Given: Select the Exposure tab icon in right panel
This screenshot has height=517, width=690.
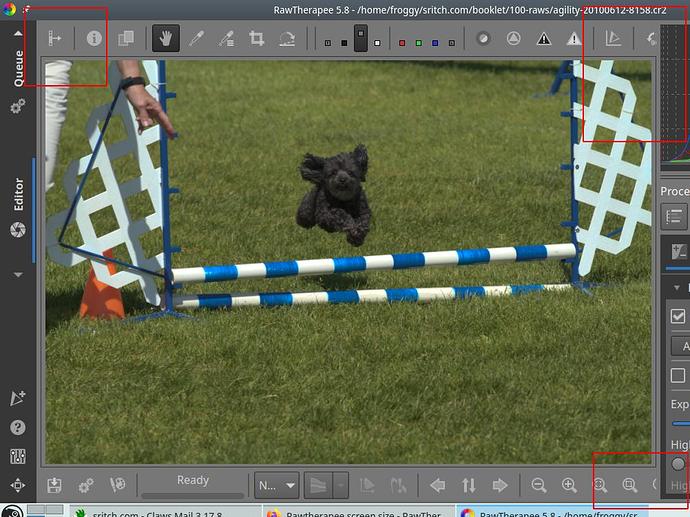Looking at the screenshot, I should point(679,252).
